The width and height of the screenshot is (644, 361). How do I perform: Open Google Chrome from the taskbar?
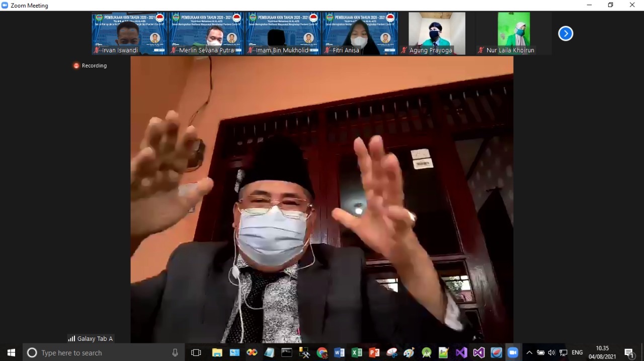322,352
